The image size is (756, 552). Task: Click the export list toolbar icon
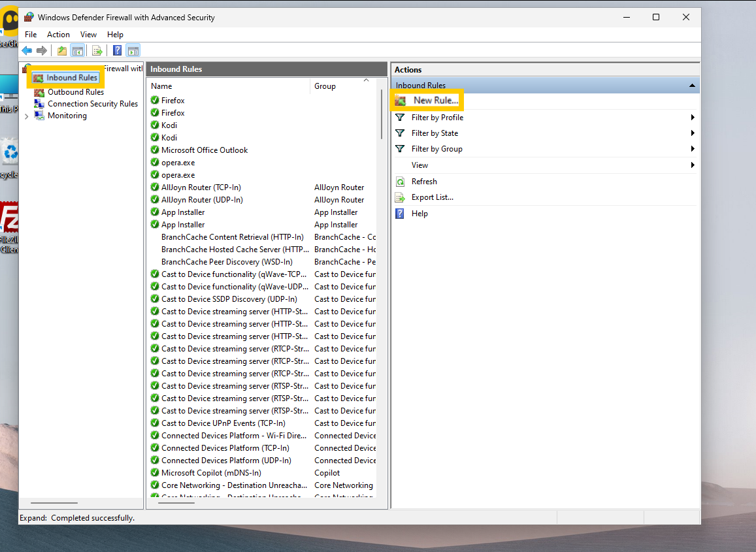pyautogui.click(x=97, y=50)
